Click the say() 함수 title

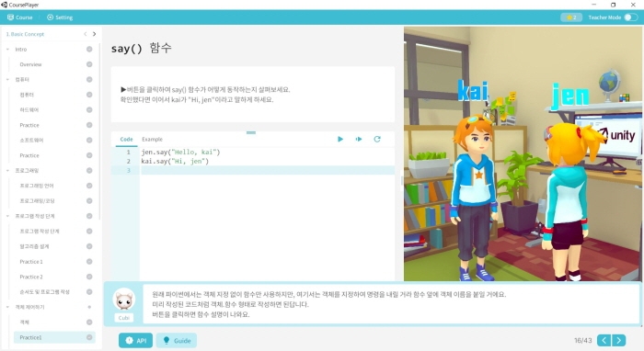(142, 49)
